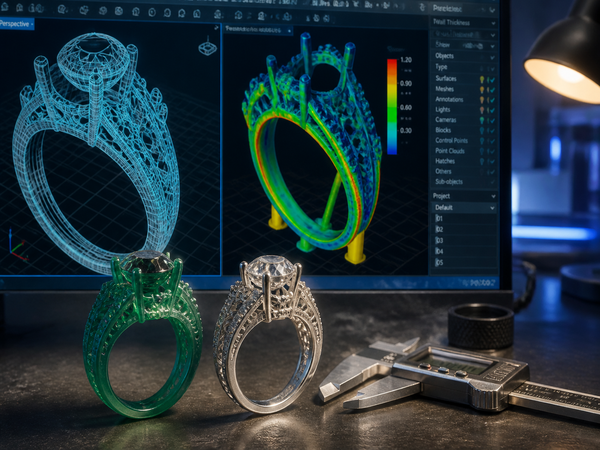Open the right viewport title dropdown arrow
Image resolution: width=600 pixels, height=450 pixels.
[289, 31]
